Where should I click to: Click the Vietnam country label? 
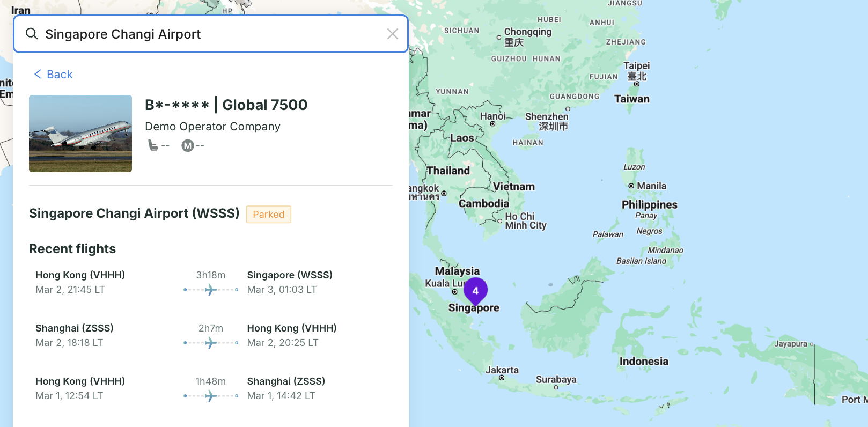point(514,187)
